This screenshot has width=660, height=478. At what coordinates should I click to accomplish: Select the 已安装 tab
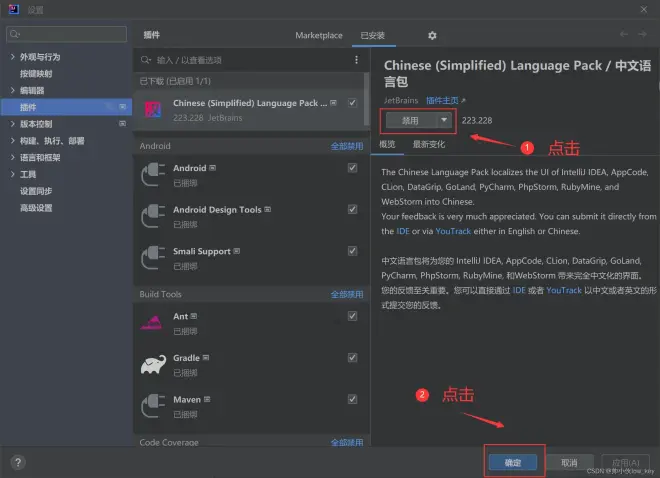tap(373, 35)
